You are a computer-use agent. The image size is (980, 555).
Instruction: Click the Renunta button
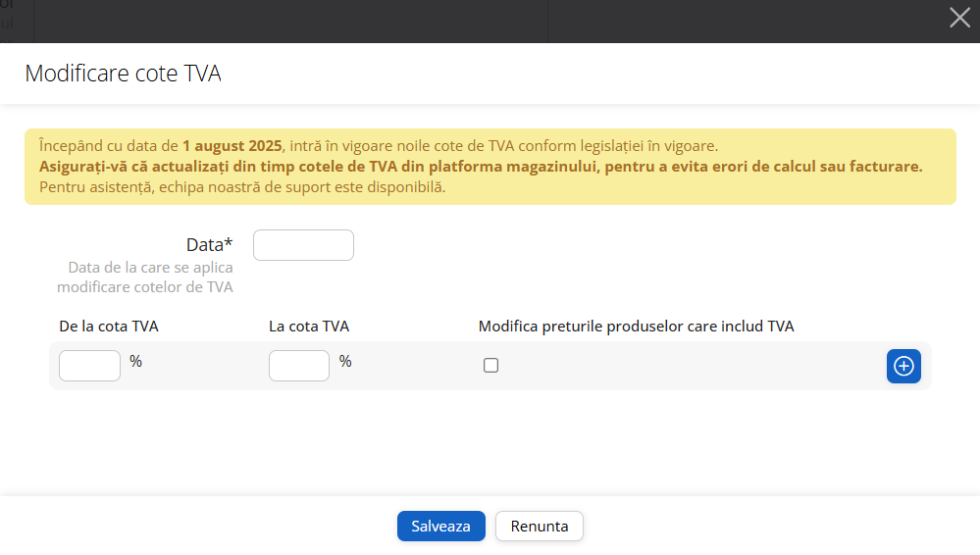click(540, 527)
